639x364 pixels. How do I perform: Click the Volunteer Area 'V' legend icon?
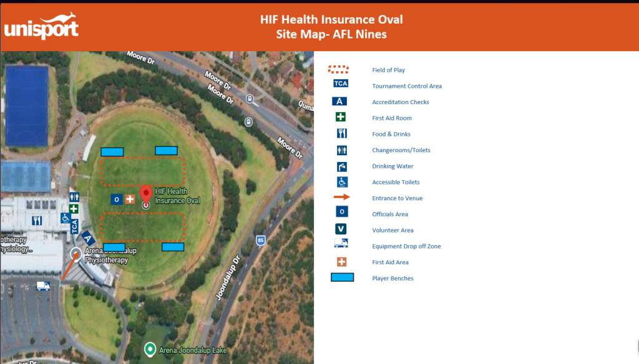point(341,229)
